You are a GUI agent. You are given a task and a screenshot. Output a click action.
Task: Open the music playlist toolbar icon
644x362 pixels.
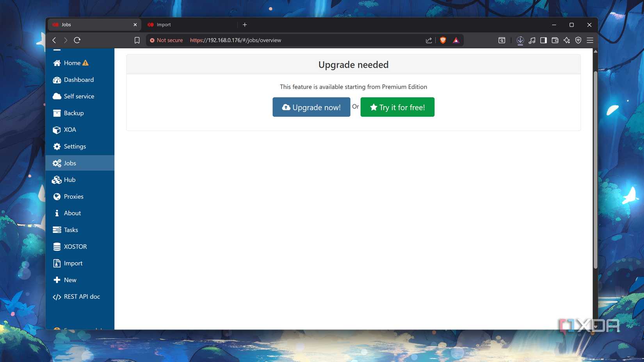(532, 40)
